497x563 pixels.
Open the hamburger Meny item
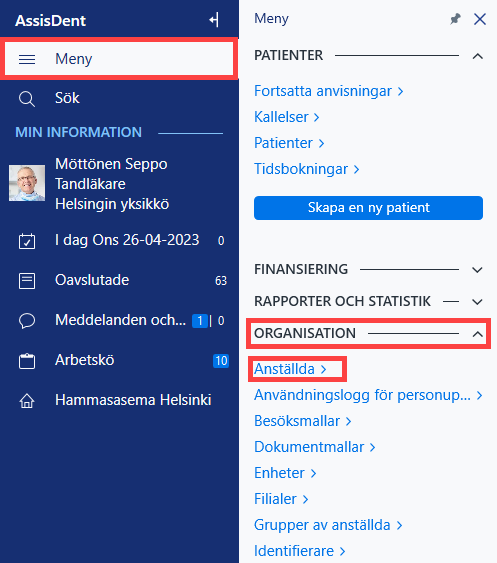pyautogui.click(x=119, y=59)
